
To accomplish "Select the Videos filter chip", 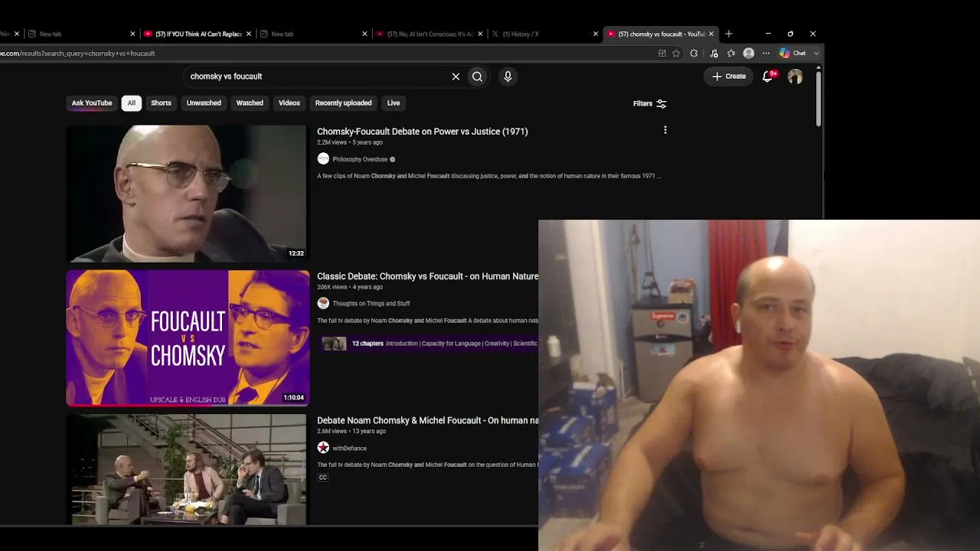I will pyautogui.click(x=289, y=103).
